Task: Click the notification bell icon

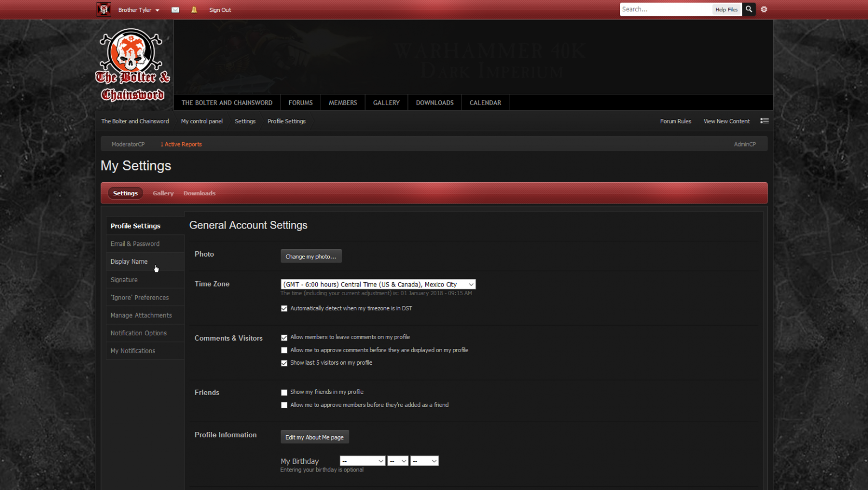Action: coord(194,10)
